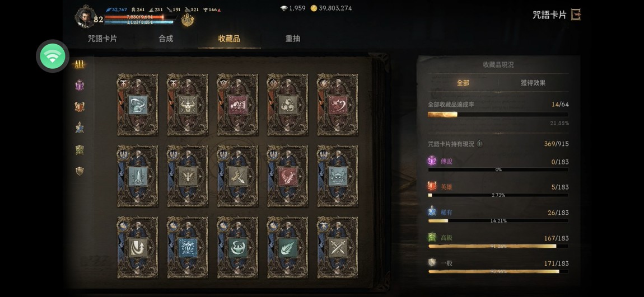Viewport: 644px width, 297px height.
Task: Select the ALL filter in the sidebar
Action: point(79,64)
